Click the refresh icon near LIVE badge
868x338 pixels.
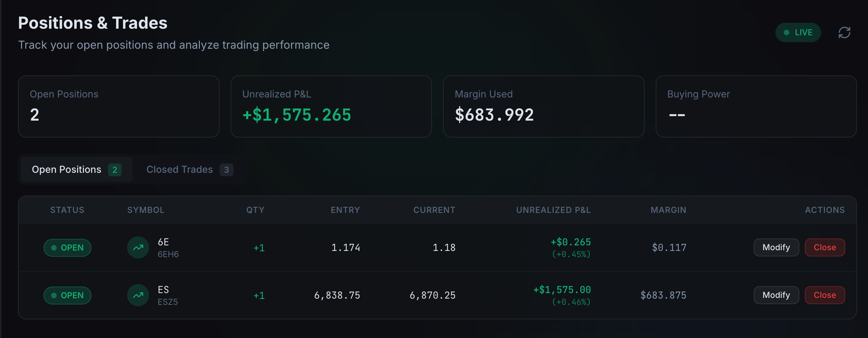click(845, 32)
